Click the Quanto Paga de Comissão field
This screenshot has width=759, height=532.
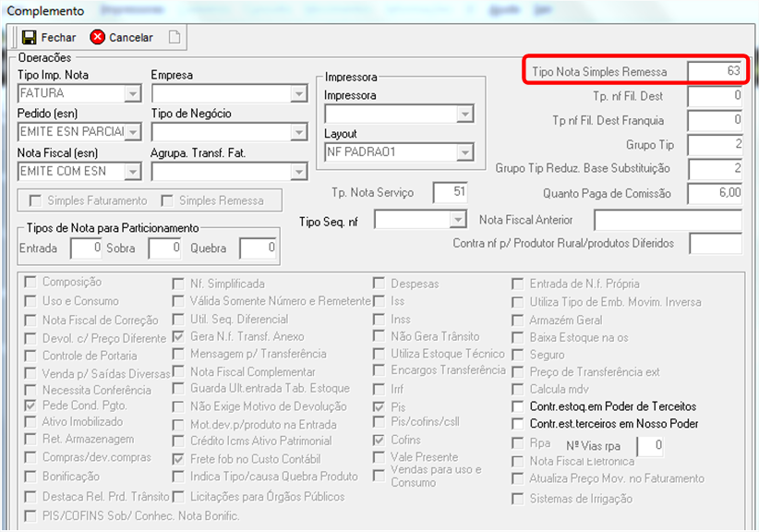coord(715,193)
